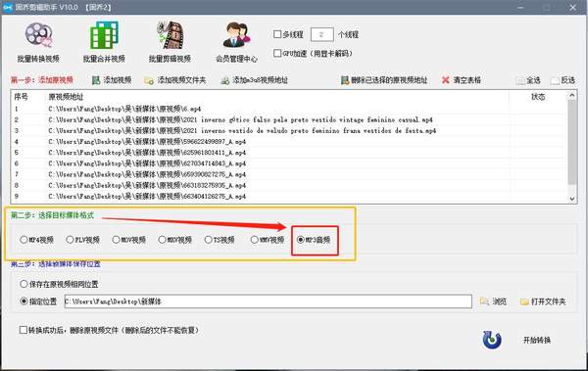The image size is (588, 371).
Task: Click the video list scrollbar down arrow
Action: coord(572,199)
